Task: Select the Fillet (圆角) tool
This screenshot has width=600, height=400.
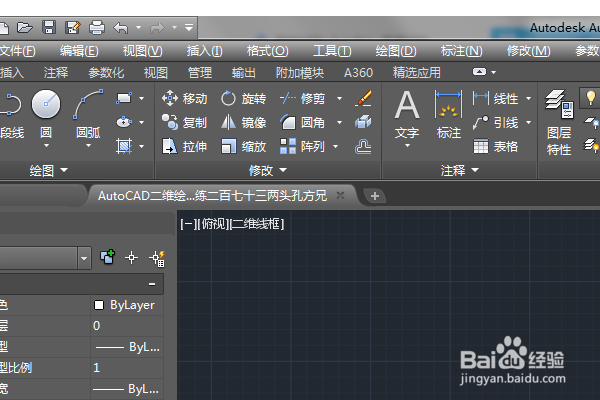Action: [x=303, y=122]
